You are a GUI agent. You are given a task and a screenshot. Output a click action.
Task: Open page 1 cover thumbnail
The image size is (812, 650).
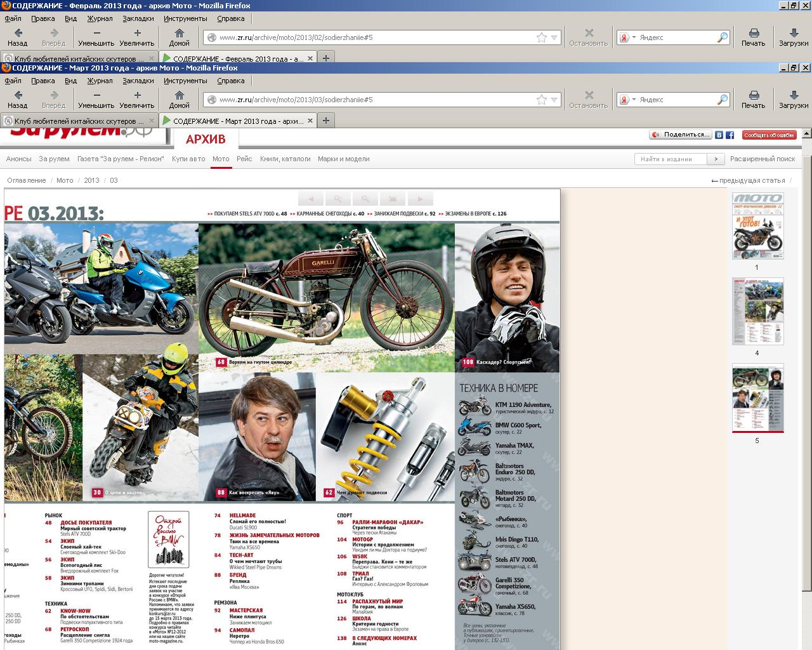coord(757,226)
